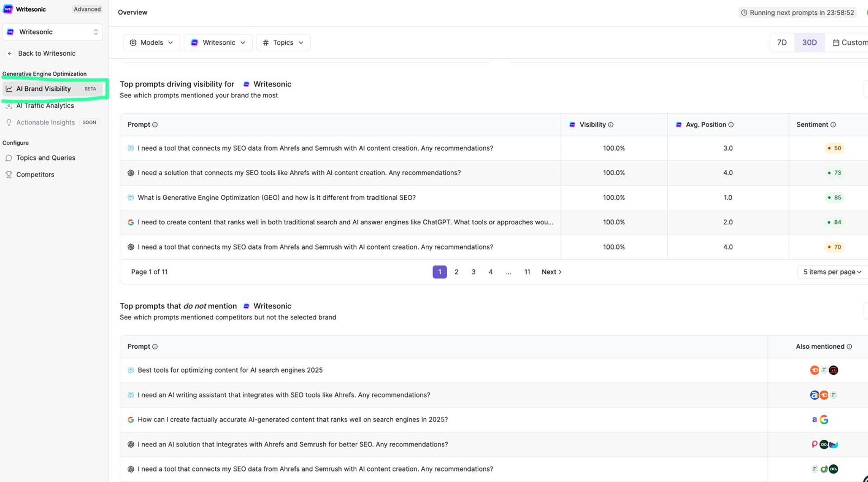This screenshot has width=868, height=482.
Task: Click info icon next to Sentiment header
Action: (833, 125)
